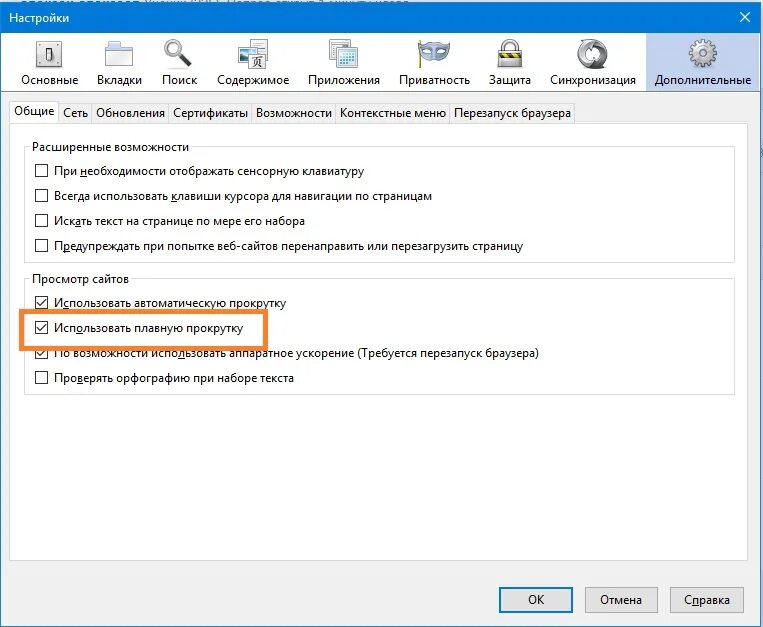
Task: Enable Искать текст на странице checkbox
Action: (x=41, y=220)
